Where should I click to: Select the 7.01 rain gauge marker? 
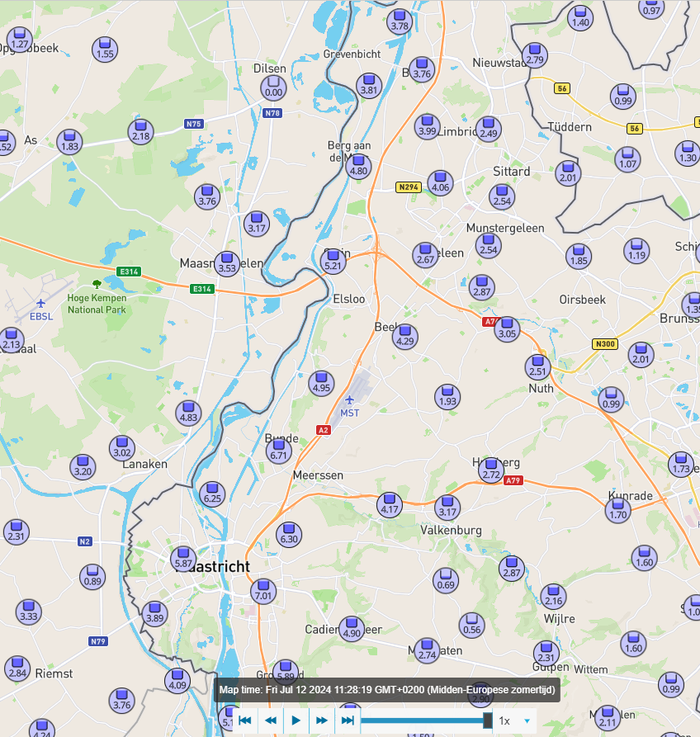click(x=263, y=592)
